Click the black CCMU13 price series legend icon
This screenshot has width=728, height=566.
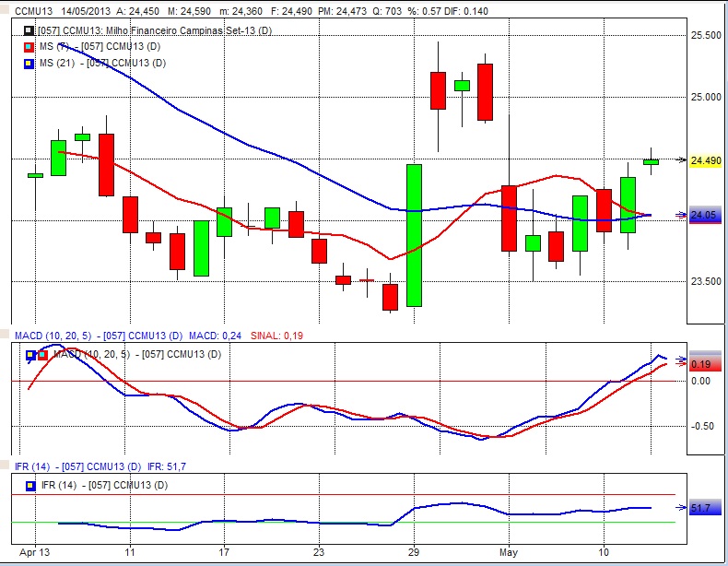pyautogui.click(x=29, y=31)
